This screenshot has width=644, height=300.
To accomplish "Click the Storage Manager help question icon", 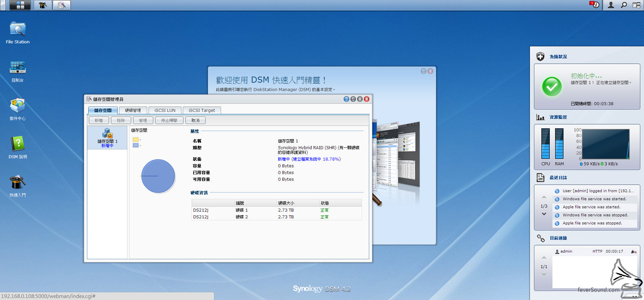I will point(346,99).
